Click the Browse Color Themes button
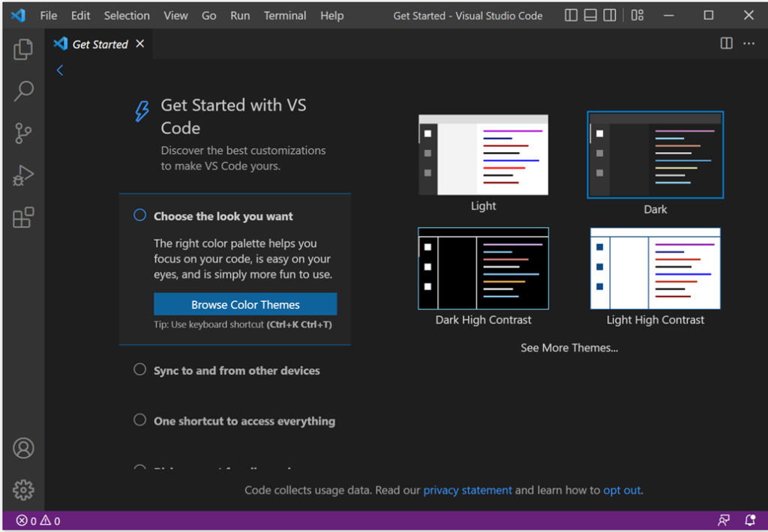Image resolution: width=768 pixels, height=532 pixels. (244, 304)
